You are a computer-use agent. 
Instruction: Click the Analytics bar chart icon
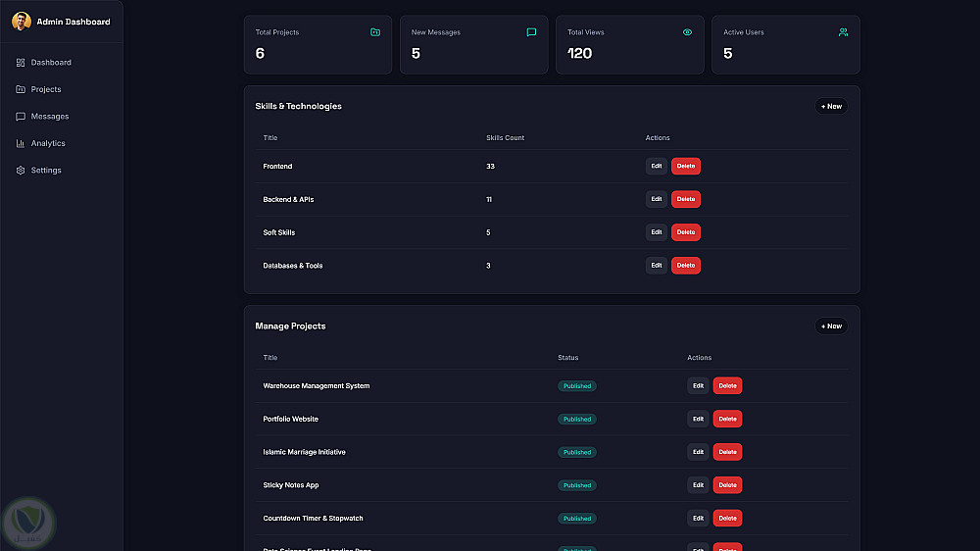pos(21,143)
